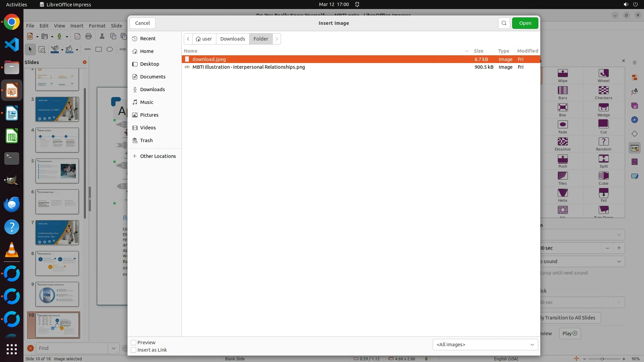Select the MBTI Illustration png file
This screenshot has width=644, height=362.
click(249, 67)
